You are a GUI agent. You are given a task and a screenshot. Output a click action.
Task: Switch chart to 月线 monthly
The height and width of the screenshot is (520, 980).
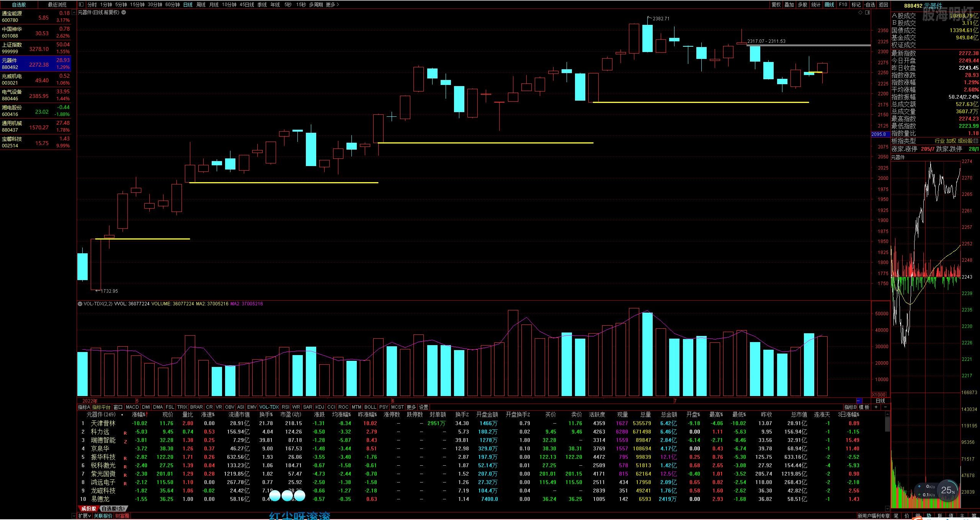(x=214, y=5)
